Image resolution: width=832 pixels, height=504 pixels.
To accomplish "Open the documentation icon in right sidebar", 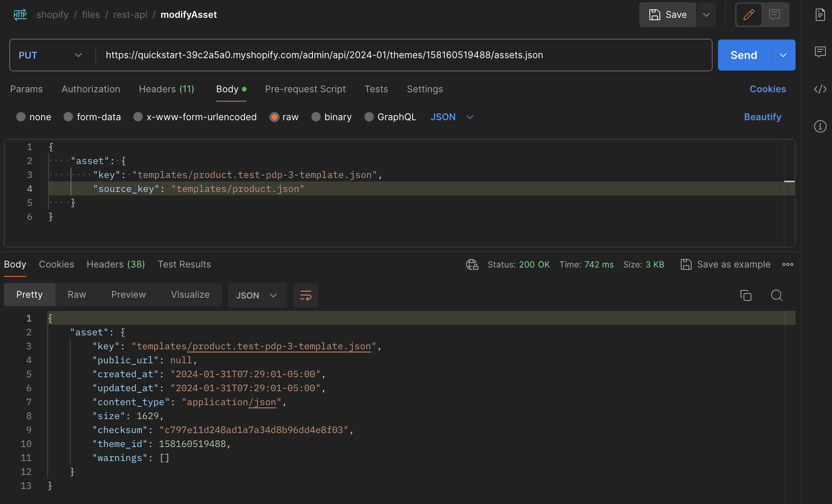I will click(820, 15).
